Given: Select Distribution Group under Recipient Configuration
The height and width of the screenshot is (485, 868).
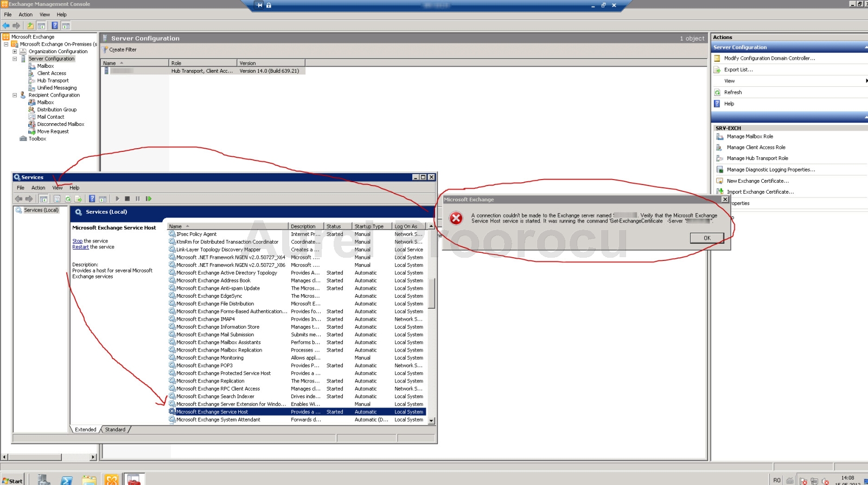Looking at the screenshot, I should (56, 110).
